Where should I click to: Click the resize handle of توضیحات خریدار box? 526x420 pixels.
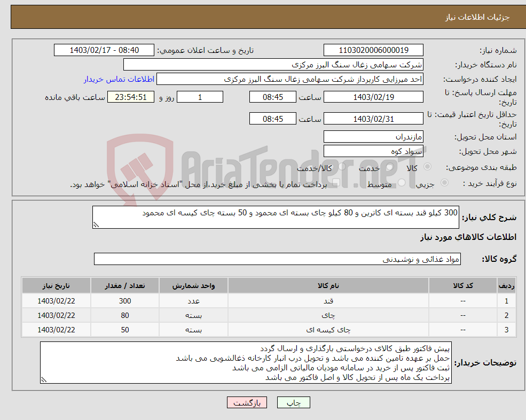[44, 380]
